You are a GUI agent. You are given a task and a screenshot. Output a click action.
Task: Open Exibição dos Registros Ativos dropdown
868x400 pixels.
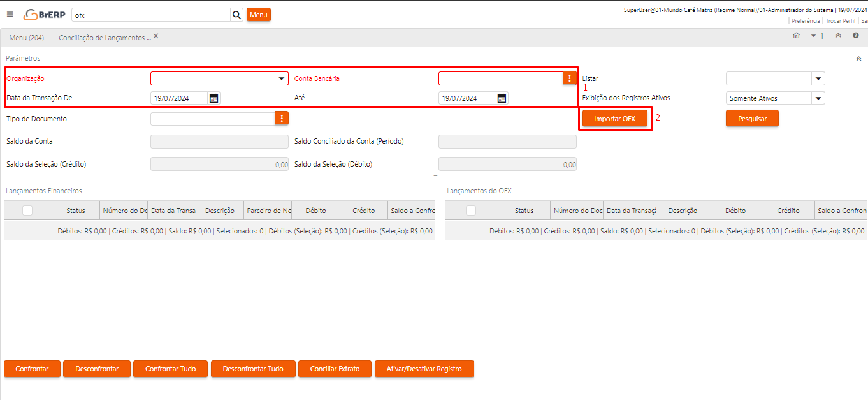[818, 98]
